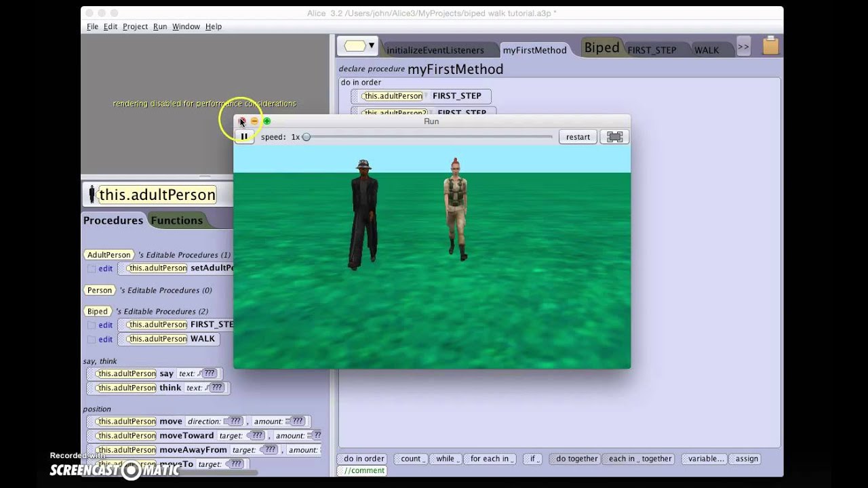Open the say text ??? placeholder
The width and height of the screenshot is (868, 488).
210,373
